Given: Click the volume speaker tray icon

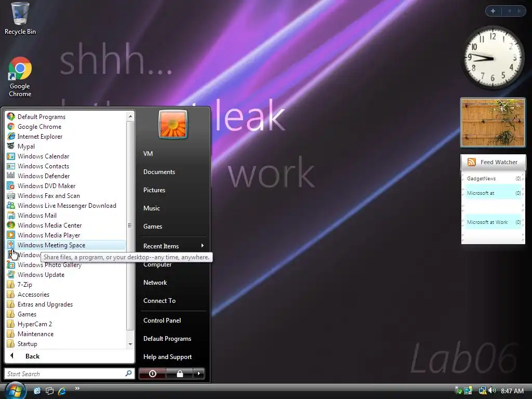Looking at the screenshot, I should pyautogui.click(x=492, y=391).
